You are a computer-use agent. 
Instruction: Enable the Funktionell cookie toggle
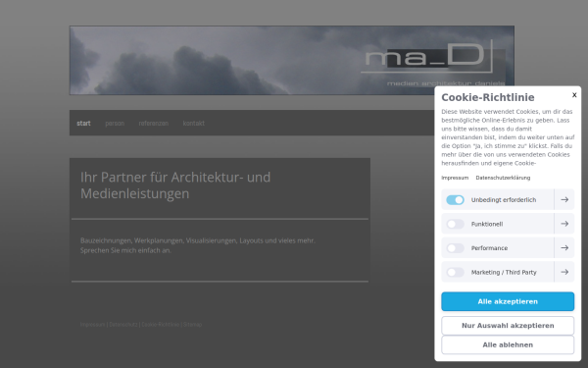tap(455, 224)
